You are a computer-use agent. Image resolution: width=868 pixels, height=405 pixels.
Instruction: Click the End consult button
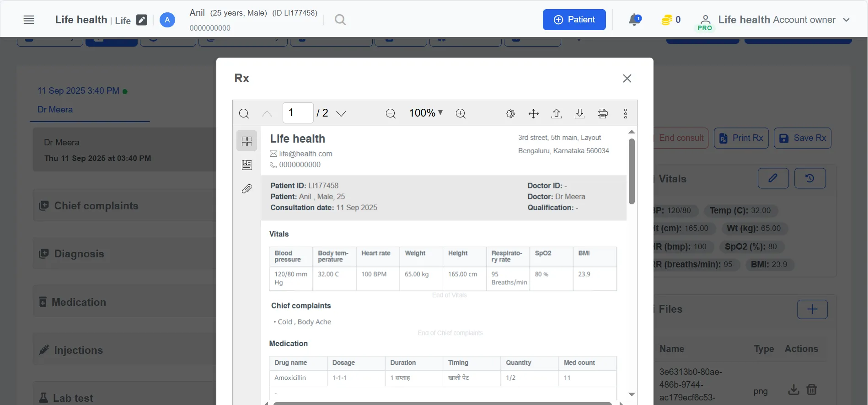681,138
